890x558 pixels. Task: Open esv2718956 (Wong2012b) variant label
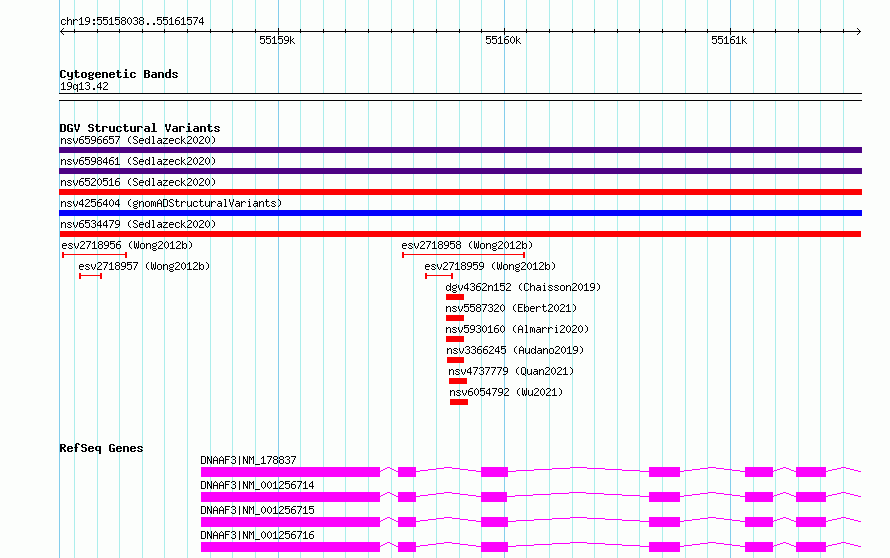pos(127,245)
